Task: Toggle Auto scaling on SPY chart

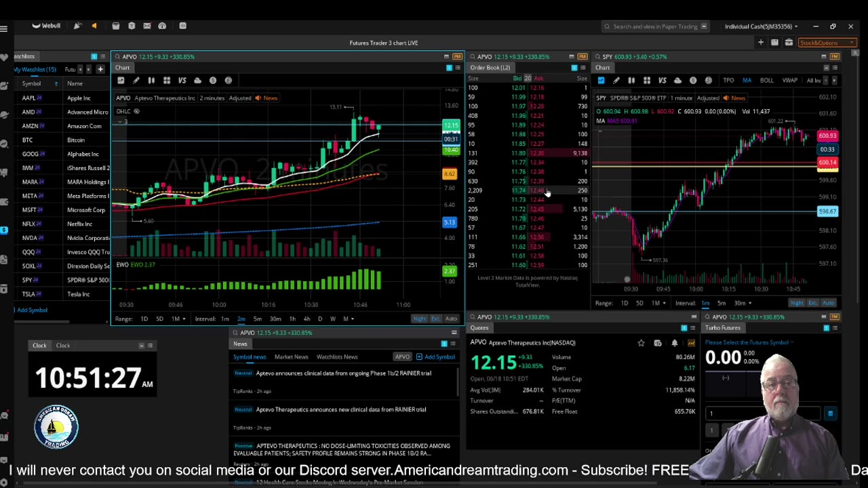Action: (x=828, y=303)
